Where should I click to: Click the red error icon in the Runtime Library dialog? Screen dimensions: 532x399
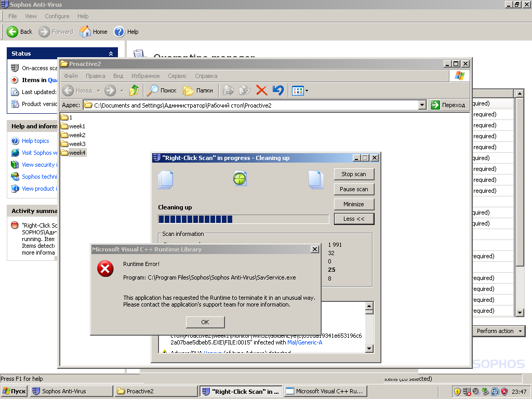click(x=105, y=269)
